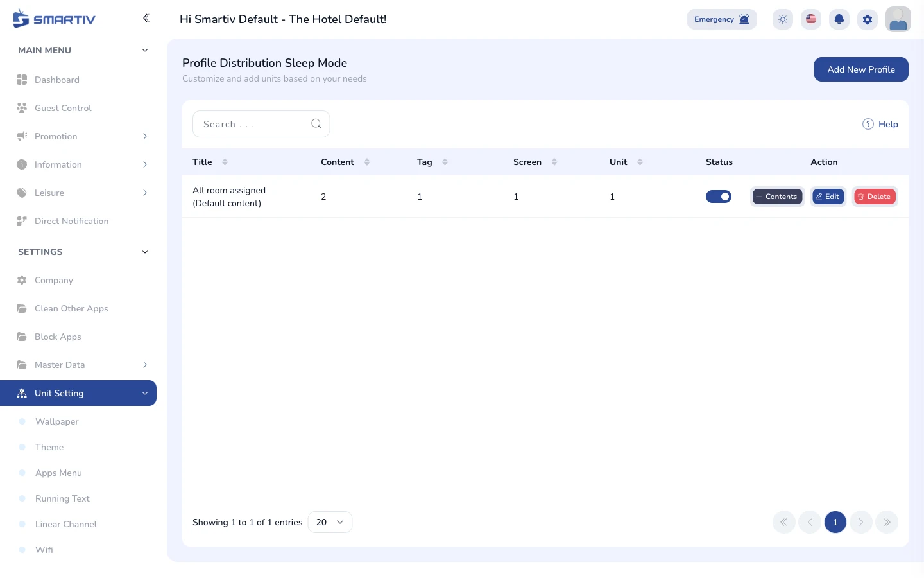Go to previous page arrow
This screenshot has width=924, height=578.
pyautogui.click(x=810, y=522)
